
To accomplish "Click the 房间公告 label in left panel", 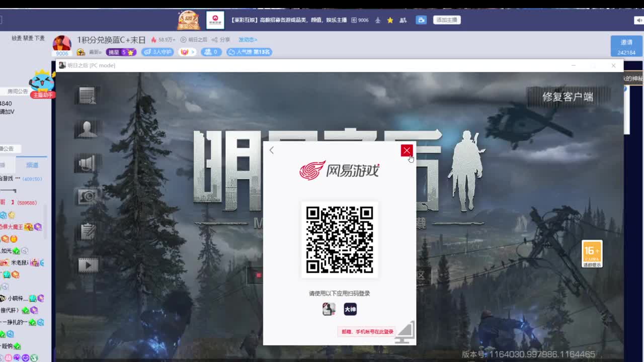I will (x=17, y=92).
